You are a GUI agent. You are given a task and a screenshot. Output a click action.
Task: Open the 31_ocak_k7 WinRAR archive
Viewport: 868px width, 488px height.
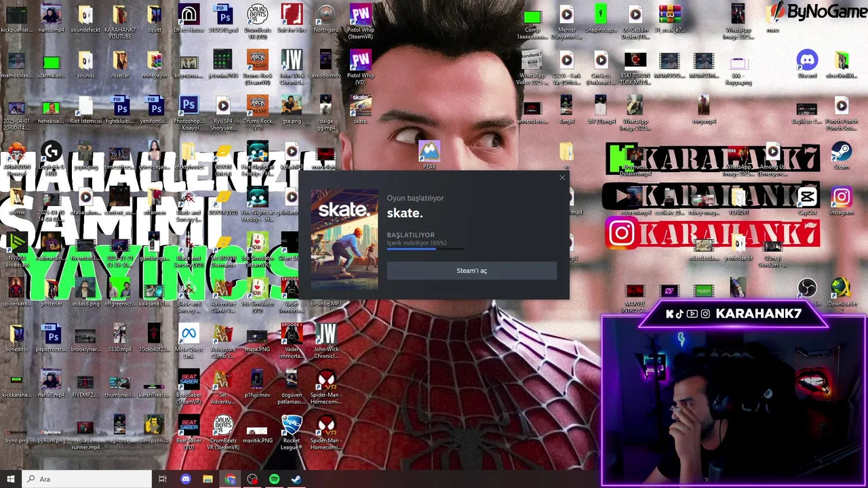[669, 19]
